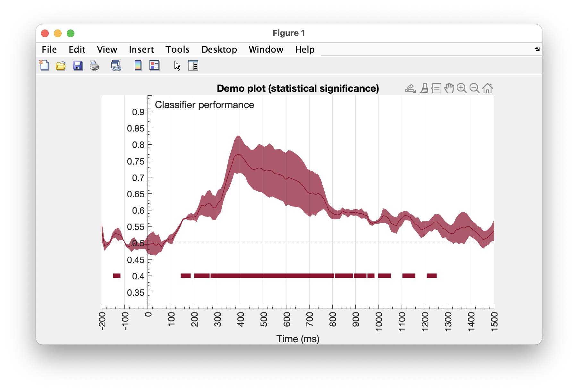Click the 0.35 y-axis tick label
Viewport: 578px width, 392px height.
(x=136, y=293)
